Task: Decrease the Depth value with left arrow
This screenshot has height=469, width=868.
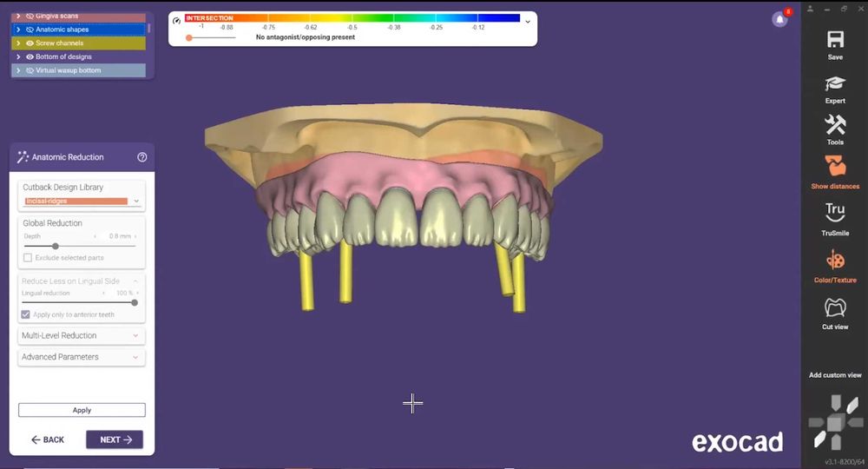Action: coord(95,236)
